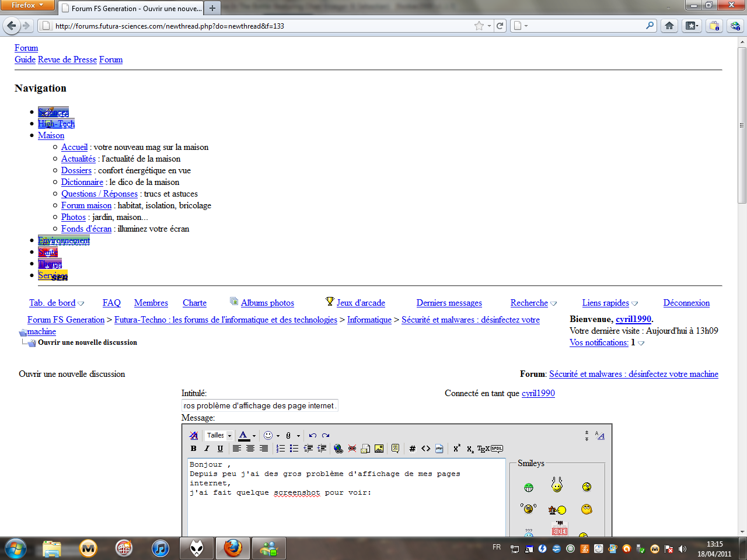The width and height of the screenshot is (747, 560).
Task: Apply superscript formatting
Action: point(457,449)
